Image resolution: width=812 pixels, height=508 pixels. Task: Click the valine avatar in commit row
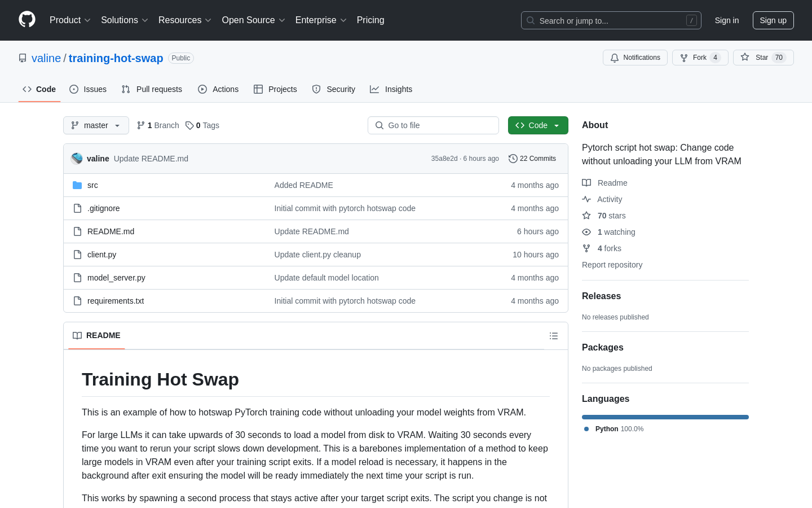(x=77, y=159)
